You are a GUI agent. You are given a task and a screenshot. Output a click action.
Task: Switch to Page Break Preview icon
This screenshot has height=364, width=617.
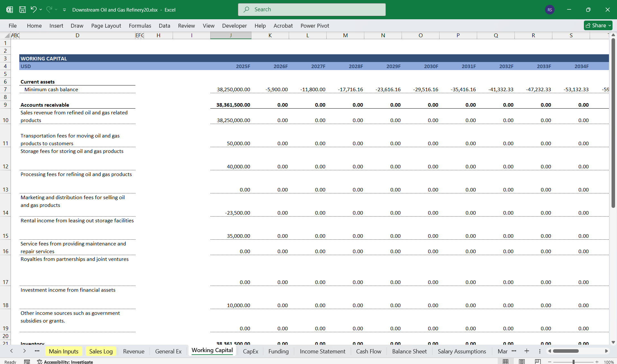[538, 362]
